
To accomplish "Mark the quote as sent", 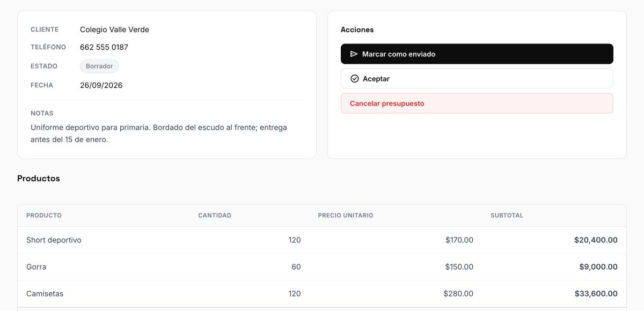I will pos(477,54).
